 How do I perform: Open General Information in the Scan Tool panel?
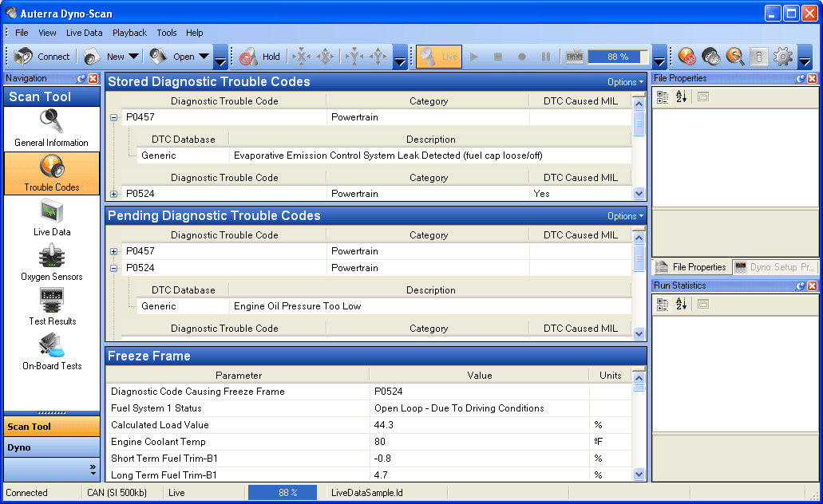(52, 129)
